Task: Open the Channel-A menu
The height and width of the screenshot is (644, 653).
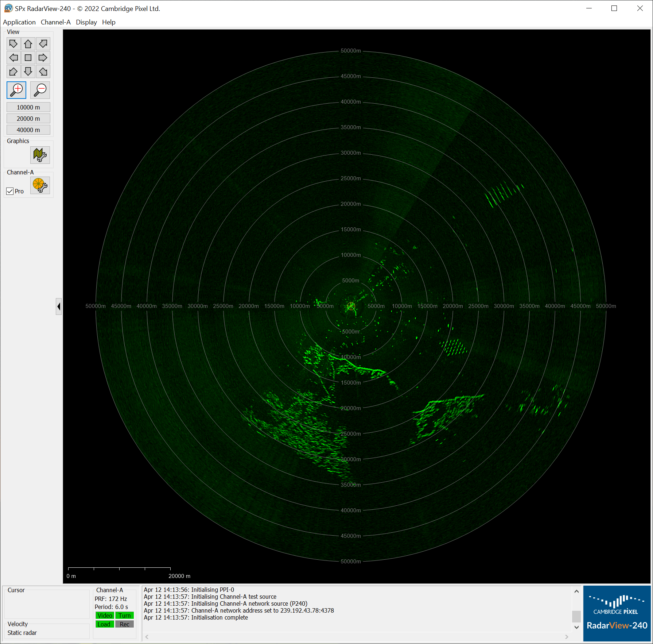Action: pyautogui.click(x=55, y=22)
